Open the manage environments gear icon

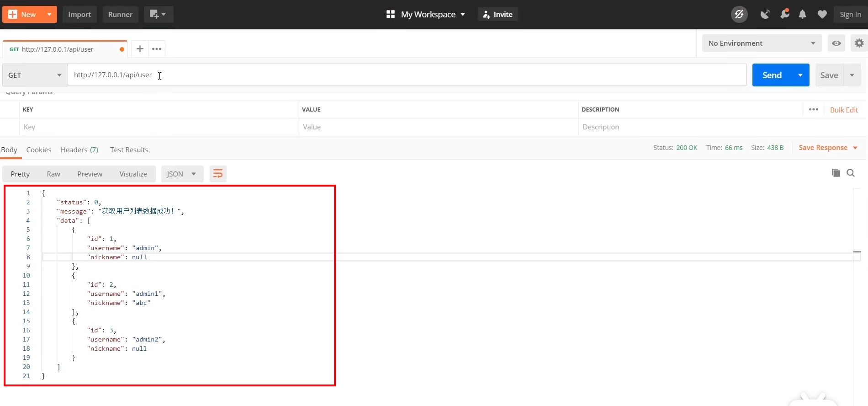[x=859, y=43]
